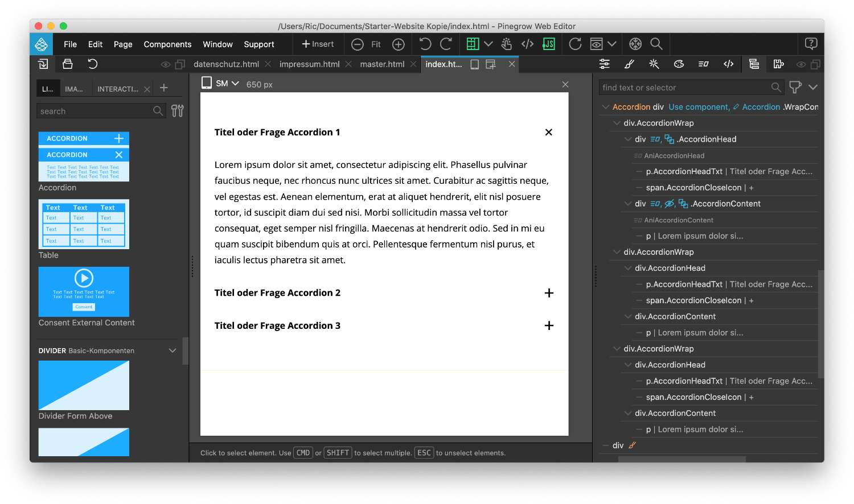
Task: Click the index.html tab device icon
Action: [x=474, y=64]
